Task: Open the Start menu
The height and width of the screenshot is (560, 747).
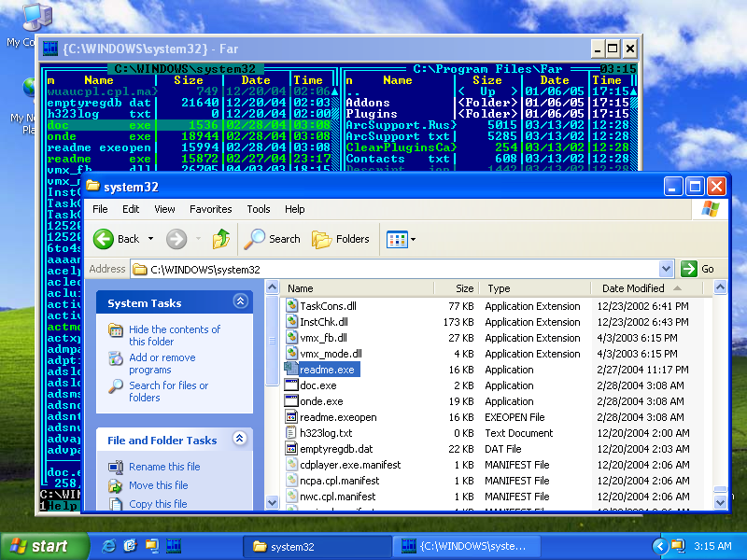Action: 45,546
